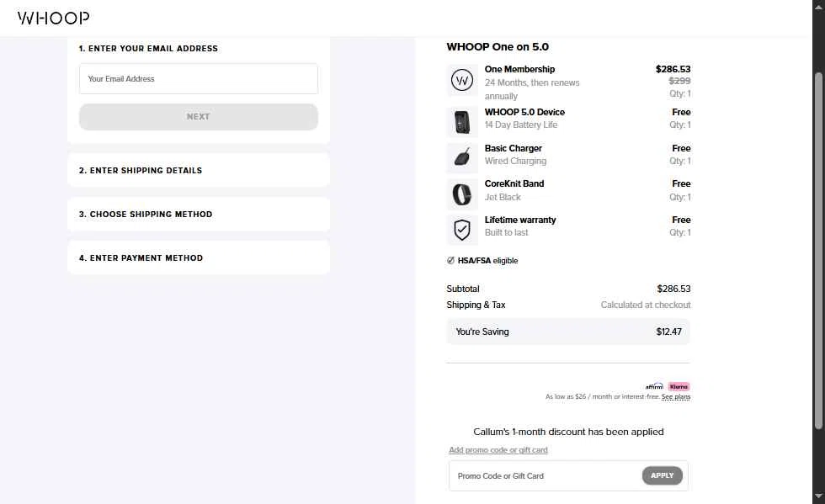Click the Jet Black band color text

503,197
